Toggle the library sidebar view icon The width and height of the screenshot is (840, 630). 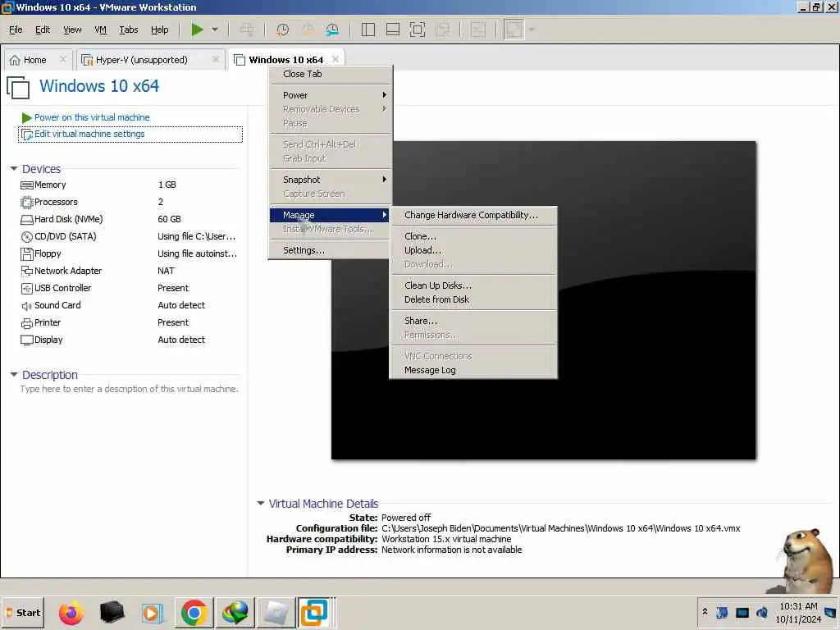[368, 30]
